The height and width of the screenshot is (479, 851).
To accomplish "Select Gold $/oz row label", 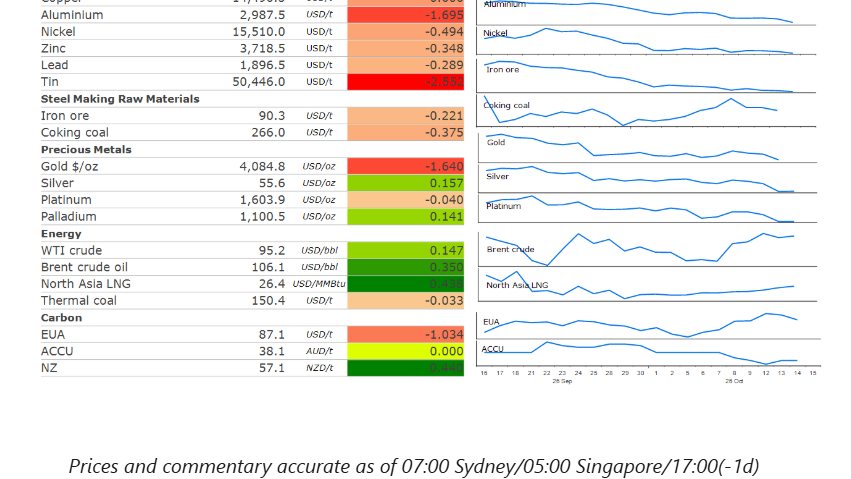I will (69, 167).
